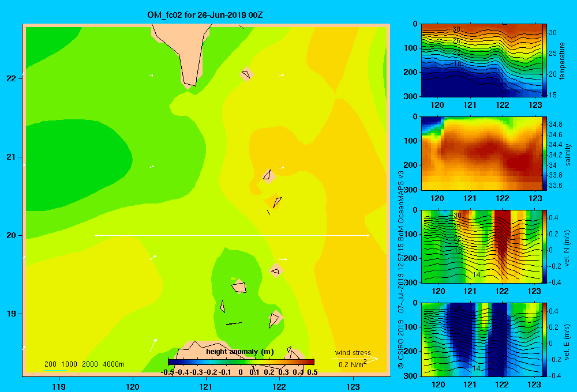Click the transect's eastern endpoint marker

[368, 235]
